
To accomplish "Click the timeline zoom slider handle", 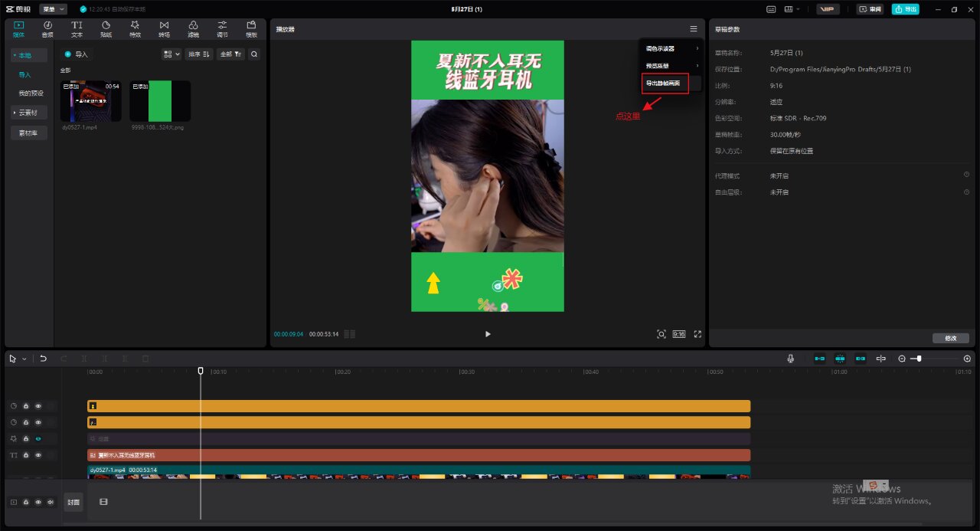I will tap(919, 359).
